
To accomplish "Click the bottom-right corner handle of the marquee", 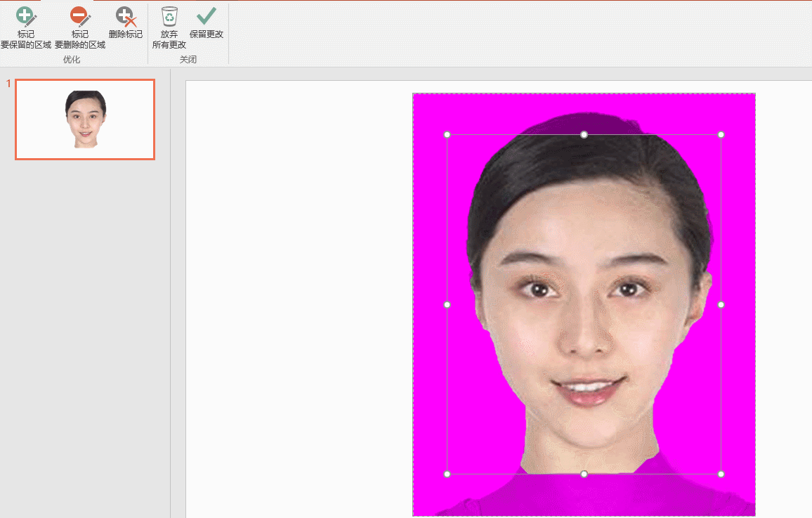I will click(x=721, y=474).
